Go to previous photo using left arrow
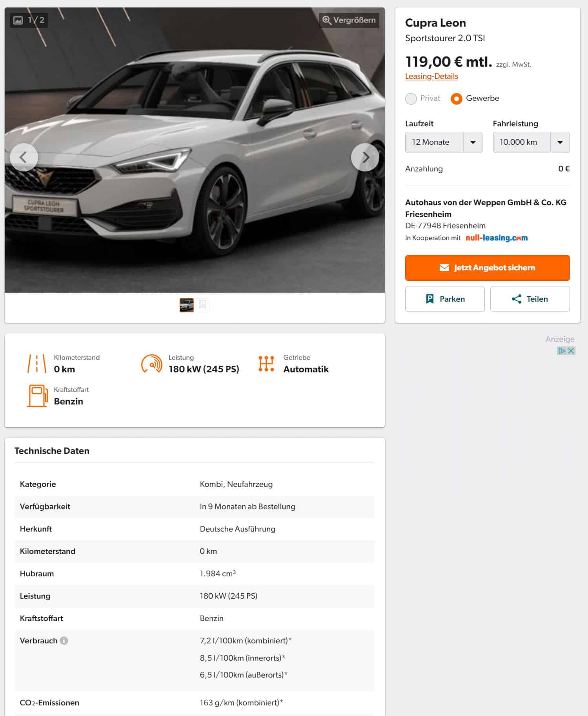The height and width of the screenshot is (716, 588). point(24,157)
